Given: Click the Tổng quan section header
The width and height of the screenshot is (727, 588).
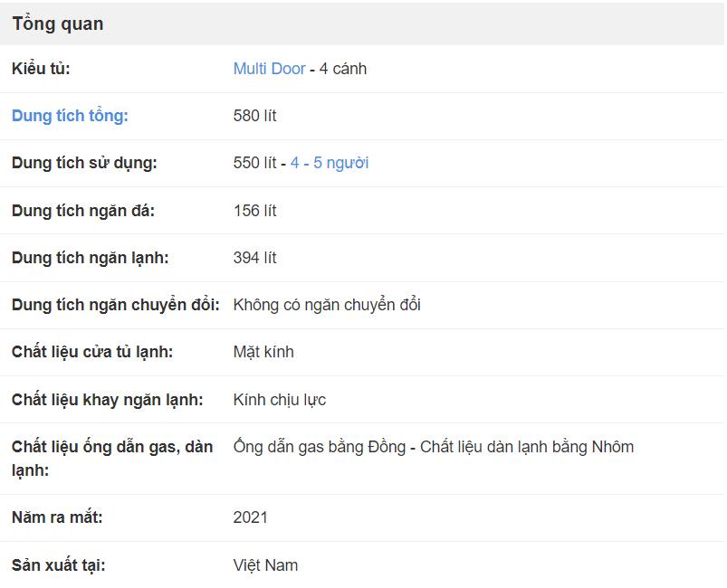Looking at the screenshot, I should pos(58,24).
